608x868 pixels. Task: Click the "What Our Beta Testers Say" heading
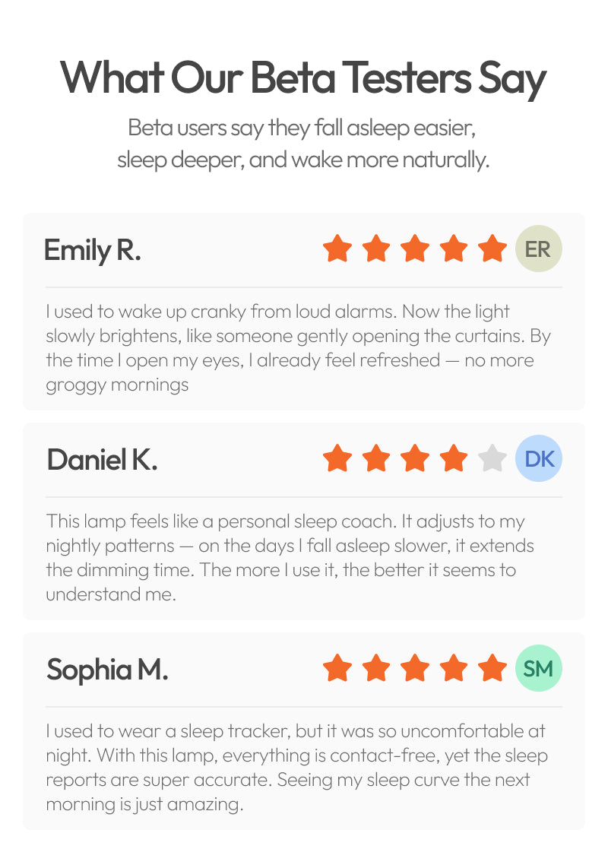tap(303, 78)
